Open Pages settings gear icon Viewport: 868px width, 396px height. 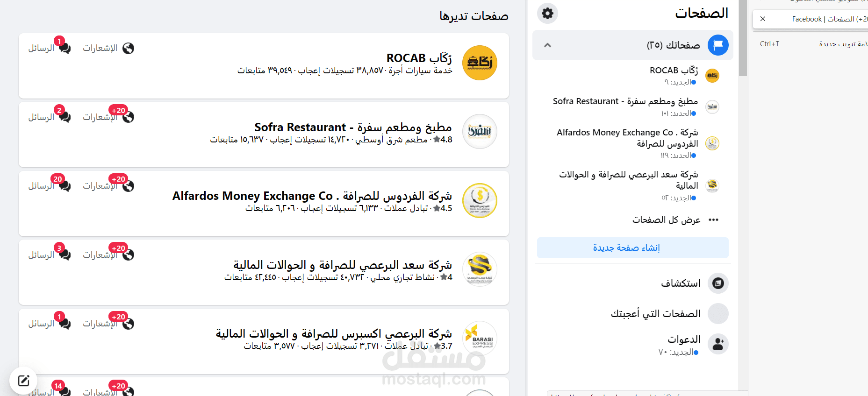point(547,13)
